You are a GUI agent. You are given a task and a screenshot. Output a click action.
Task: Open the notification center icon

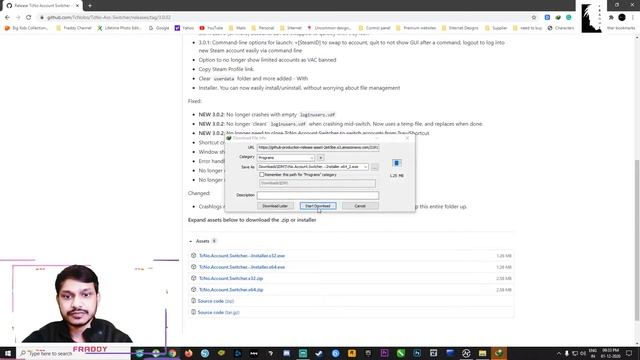629,353
